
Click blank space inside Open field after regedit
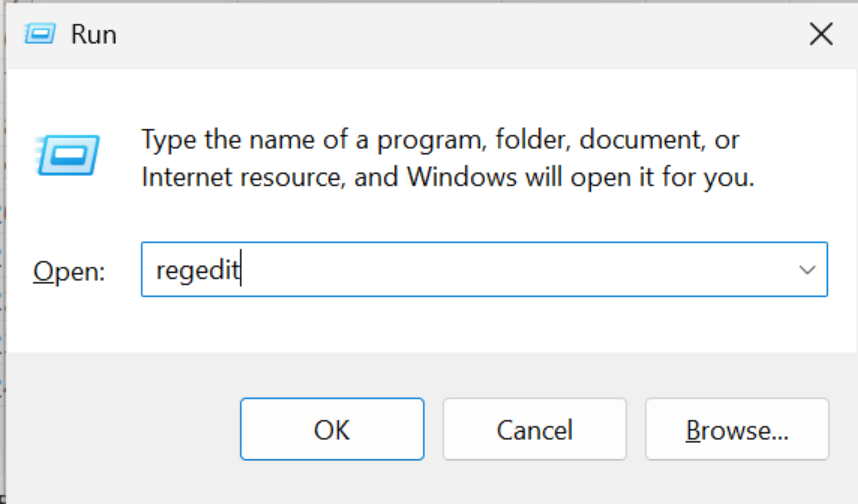(x=520, y=270)
